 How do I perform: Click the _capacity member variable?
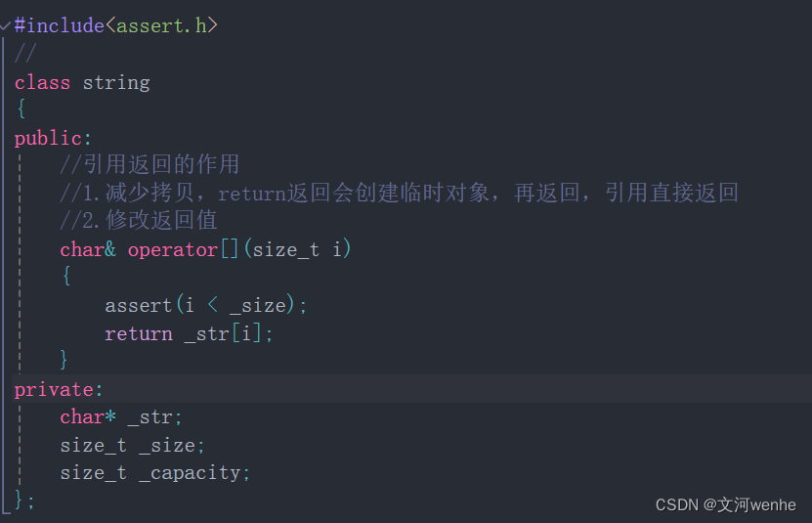pyautogui.click(x=193, y=472)
